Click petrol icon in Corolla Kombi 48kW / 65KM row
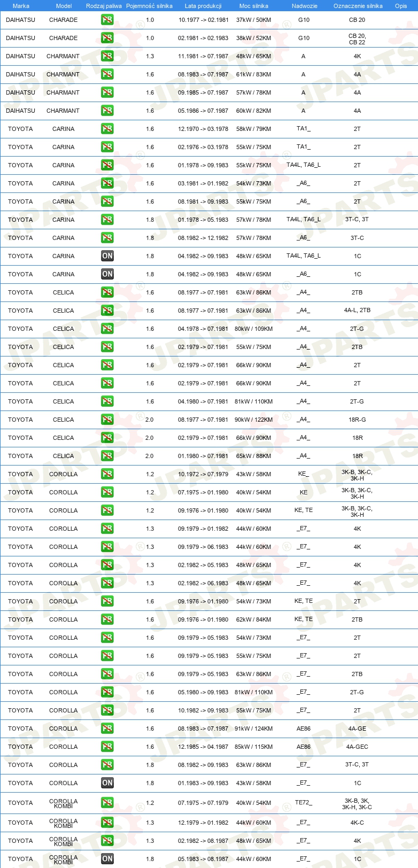 pyautogui.click(x=107, y=841)
